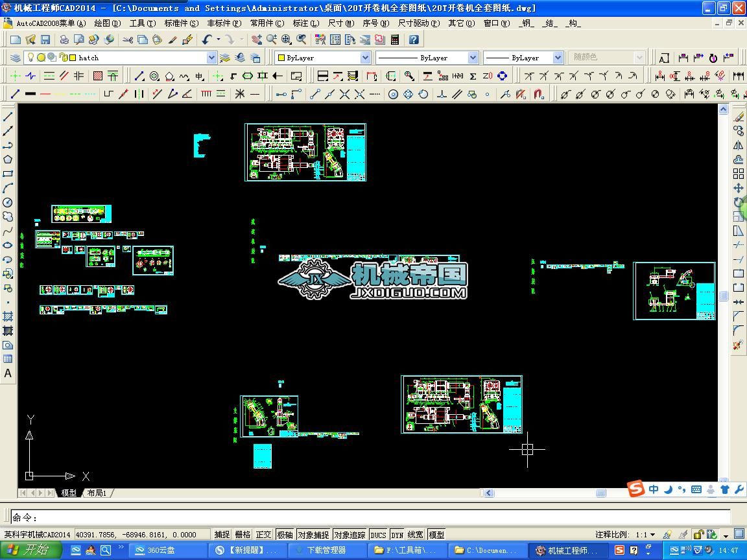
Task: Open the 尺寸(M) menu
Action: point(341,23)
